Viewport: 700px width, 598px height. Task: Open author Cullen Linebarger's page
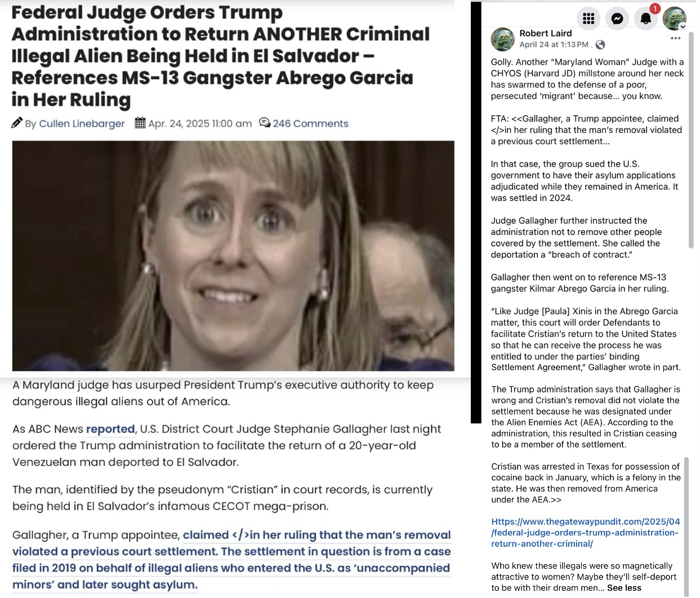[82, 123]
